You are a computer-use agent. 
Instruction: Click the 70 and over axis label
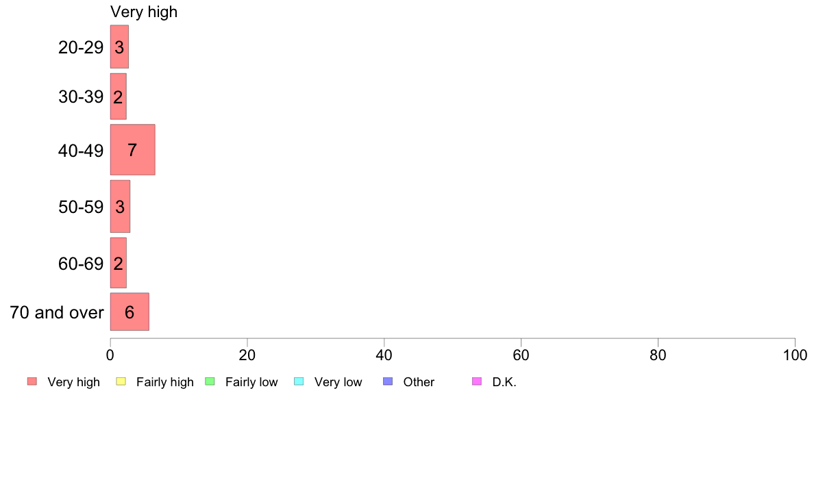click(x=57, y=312)
